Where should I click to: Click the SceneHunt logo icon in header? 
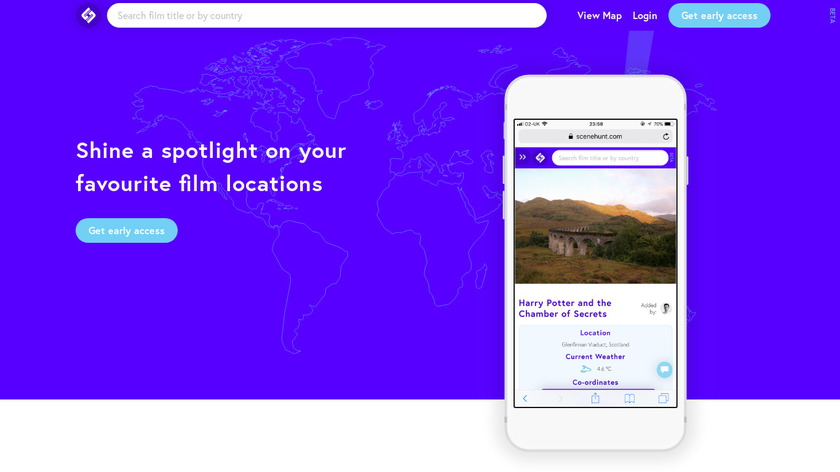click(88, 16)
